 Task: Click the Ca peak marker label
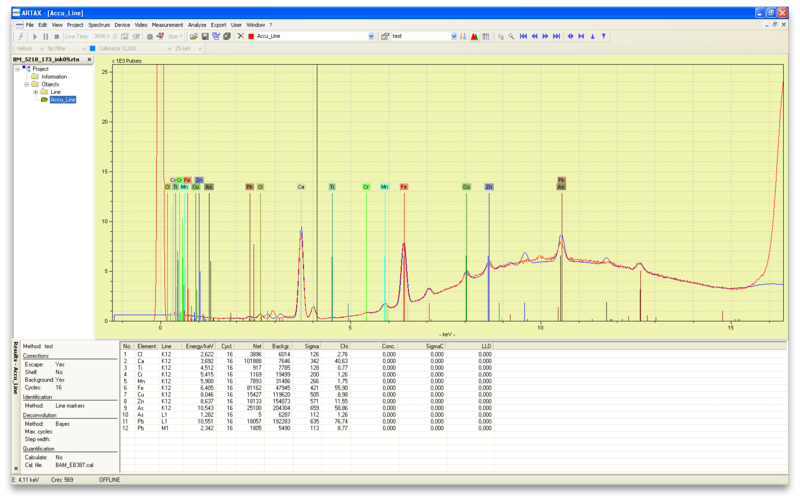[301, 187]
